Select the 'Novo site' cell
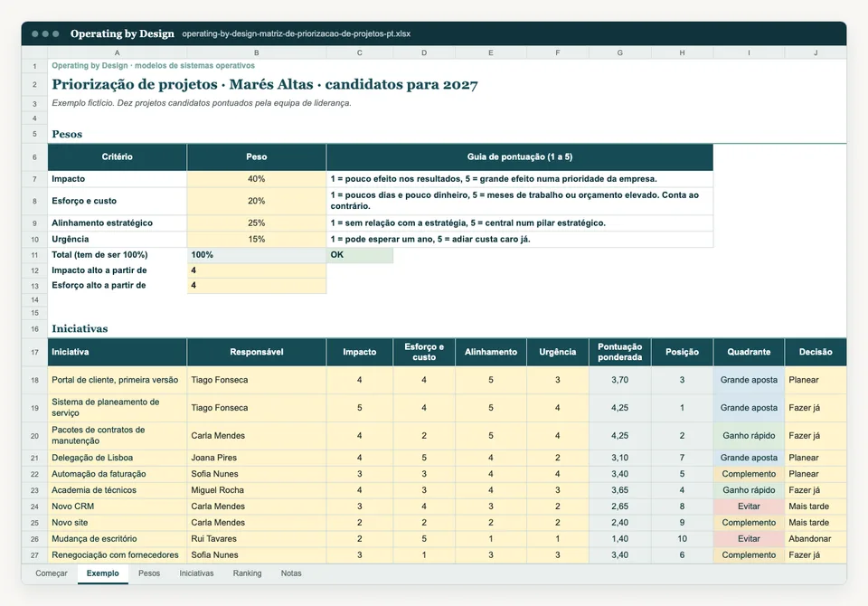Image resolution: width=868 pixels, height=606 pixels. pos(117,523)
